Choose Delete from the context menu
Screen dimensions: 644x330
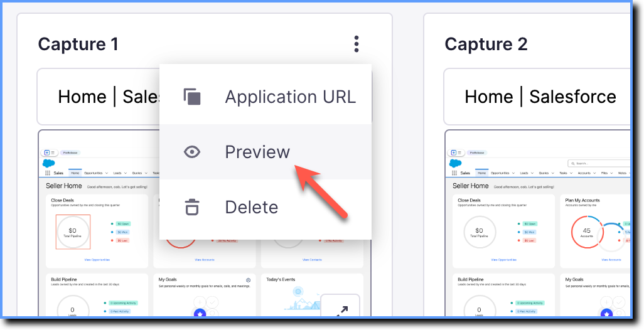pos(266,207)
